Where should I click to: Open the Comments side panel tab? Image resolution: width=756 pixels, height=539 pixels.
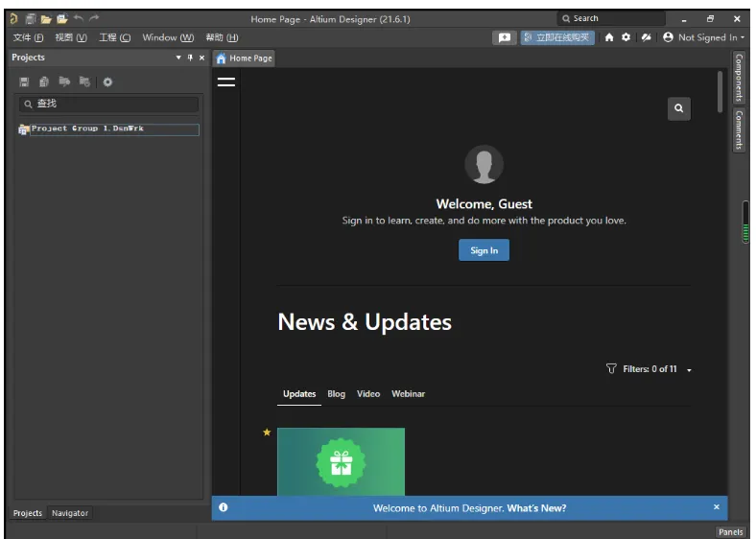739,129
